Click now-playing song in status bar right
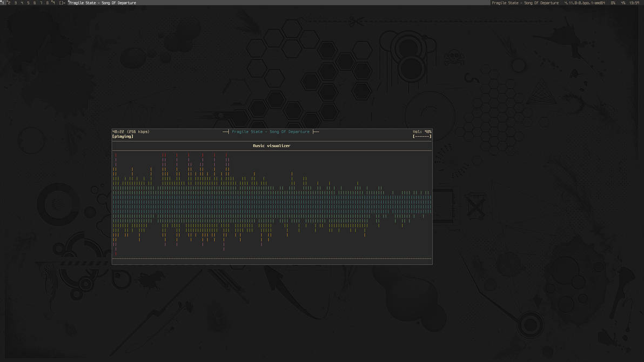 point(525,3)
